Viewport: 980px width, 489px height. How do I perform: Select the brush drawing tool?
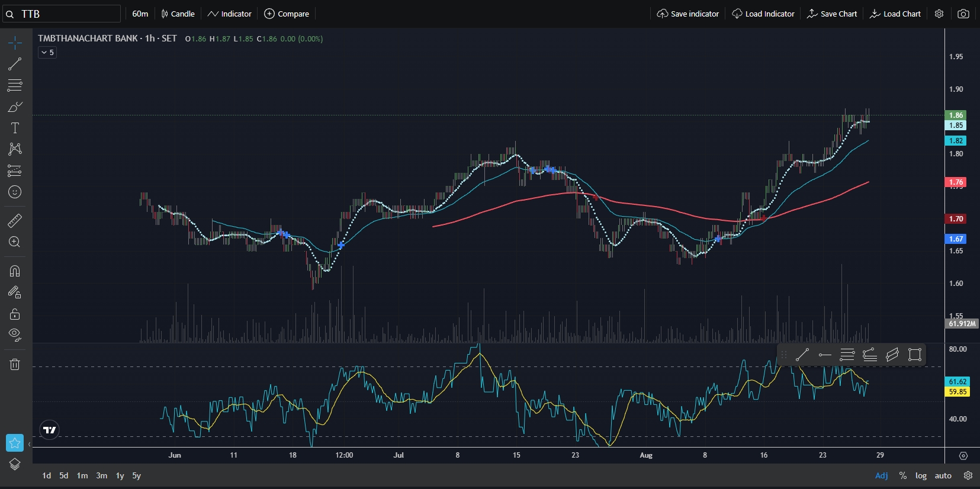pos(15,107)
